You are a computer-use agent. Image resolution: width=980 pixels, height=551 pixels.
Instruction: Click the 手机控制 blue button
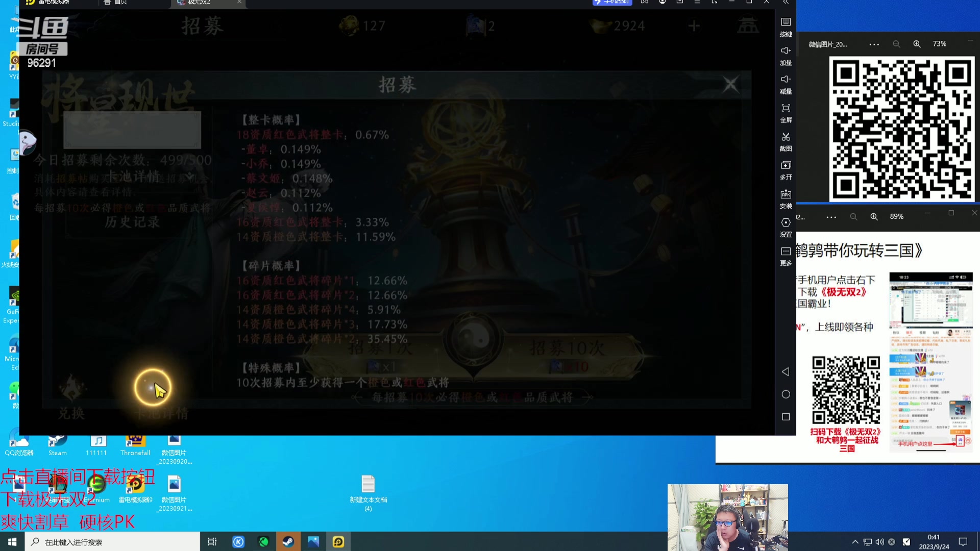612,3
